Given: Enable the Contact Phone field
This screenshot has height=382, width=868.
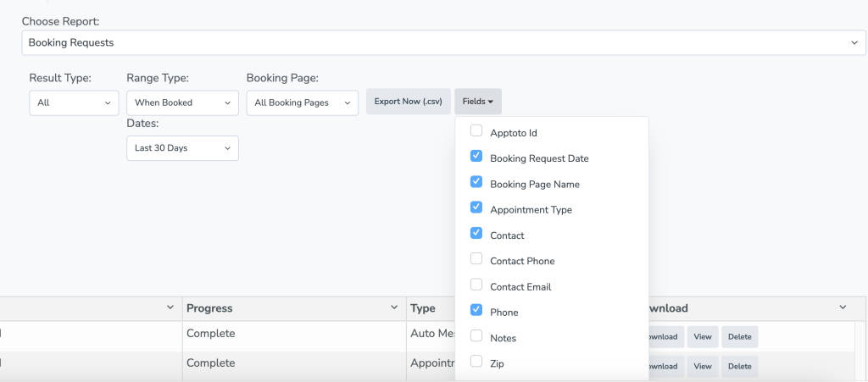Looking at the screenshot, I should pyautogui.click(x=476, y=259).
